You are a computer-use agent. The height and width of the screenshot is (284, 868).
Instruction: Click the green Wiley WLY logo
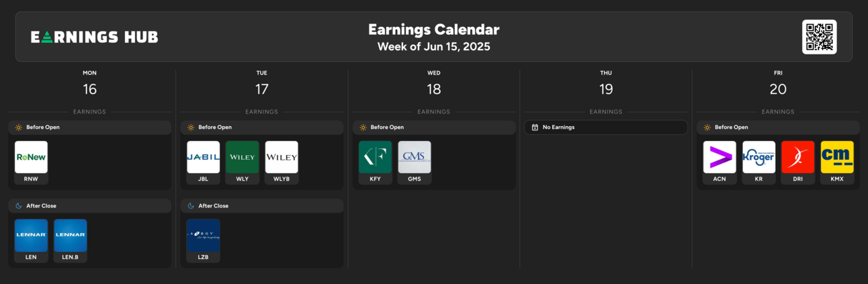(x=243, y=157)
